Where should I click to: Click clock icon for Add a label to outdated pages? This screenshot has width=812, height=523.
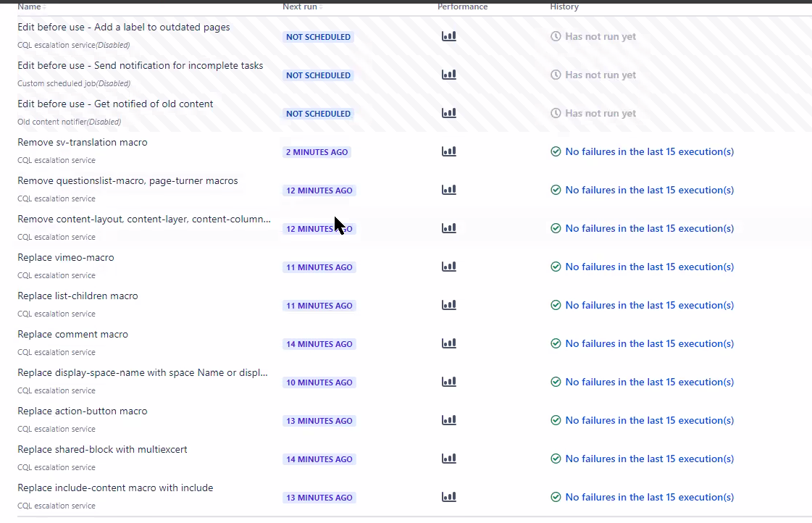[x=556, y=36]
